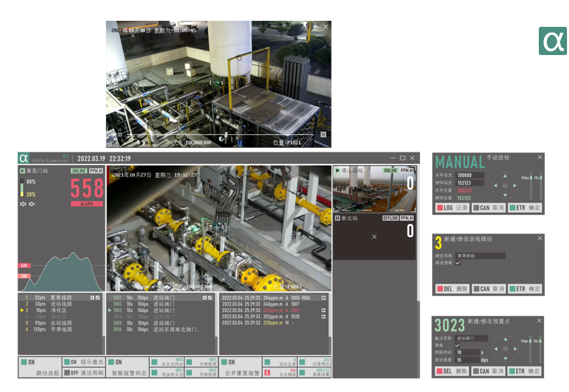Click the muted speaker icon under 20%
This screenshot has height=392, width=569.
[32, 203]
